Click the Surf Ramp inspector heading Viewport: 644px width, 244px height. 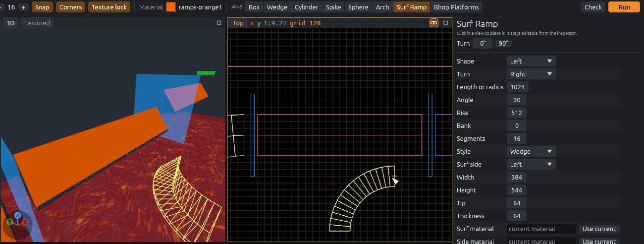(477, 24)
